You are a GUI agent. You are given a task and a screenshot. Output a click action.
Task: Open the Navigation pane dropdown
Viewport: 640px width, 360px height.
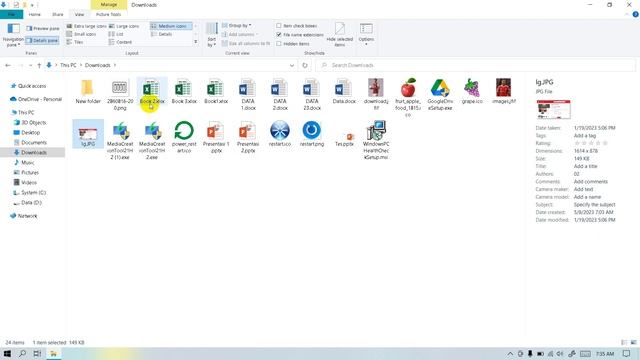[13, 35]
